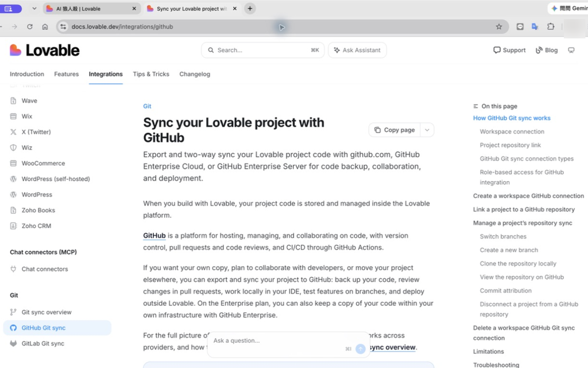588x368 pixels.
Task: Switch to the Features tab
Action: tap(67, 74)
